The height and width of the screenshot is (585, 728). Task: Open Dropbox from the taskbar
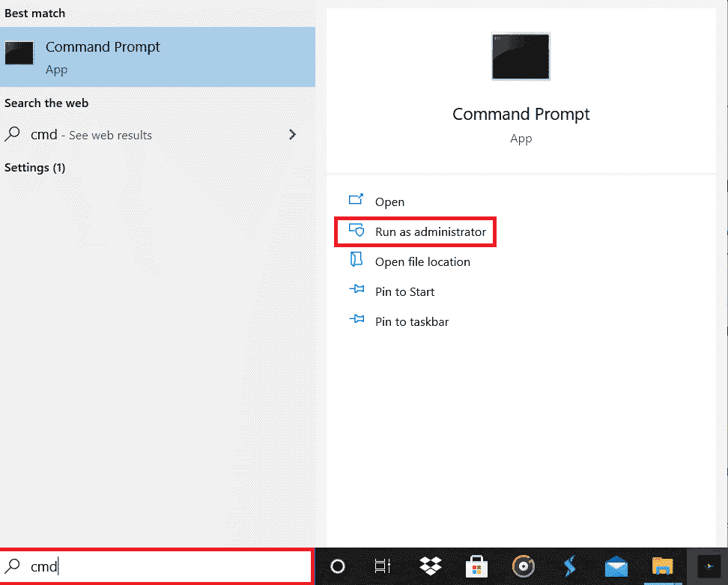[x=431, y=566]
